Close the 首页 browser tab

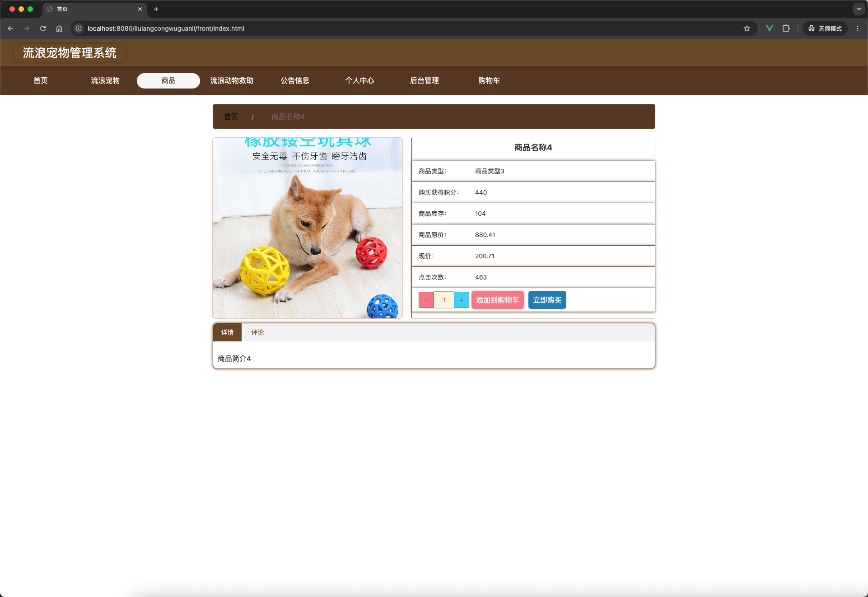pyautogui.click(x=140, y=9)
